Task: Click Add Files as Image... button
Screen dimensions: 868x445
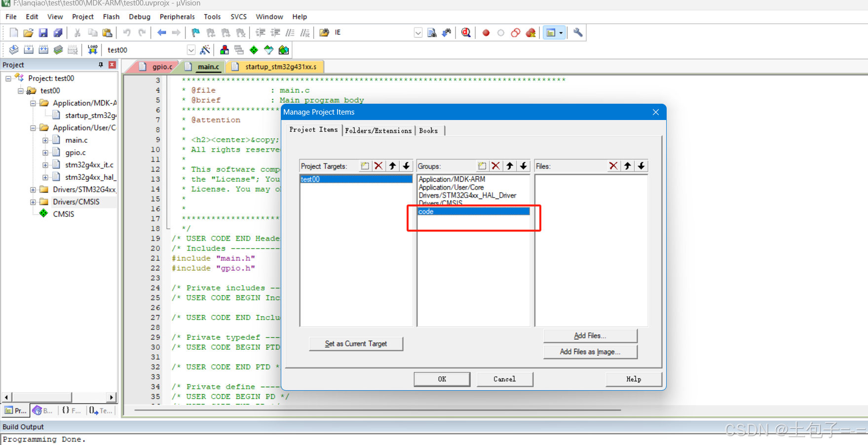Action: click(590, 352)
